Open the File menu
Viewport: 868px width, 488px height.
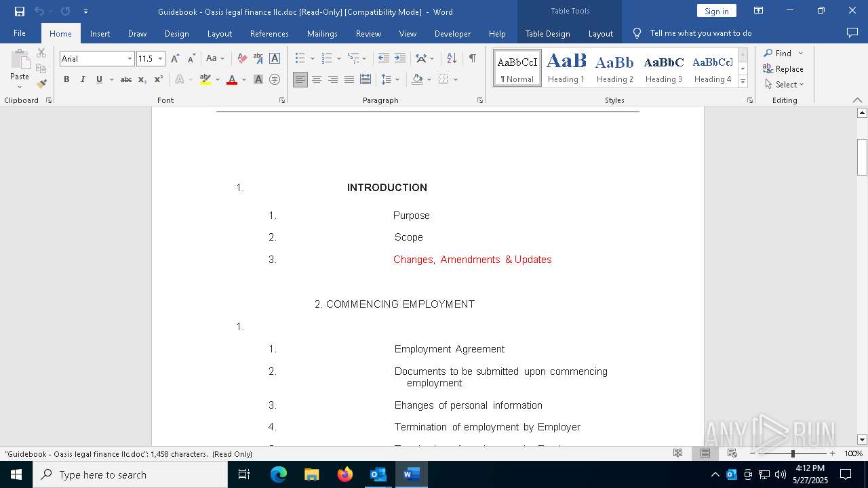click(x=20, y=33)
